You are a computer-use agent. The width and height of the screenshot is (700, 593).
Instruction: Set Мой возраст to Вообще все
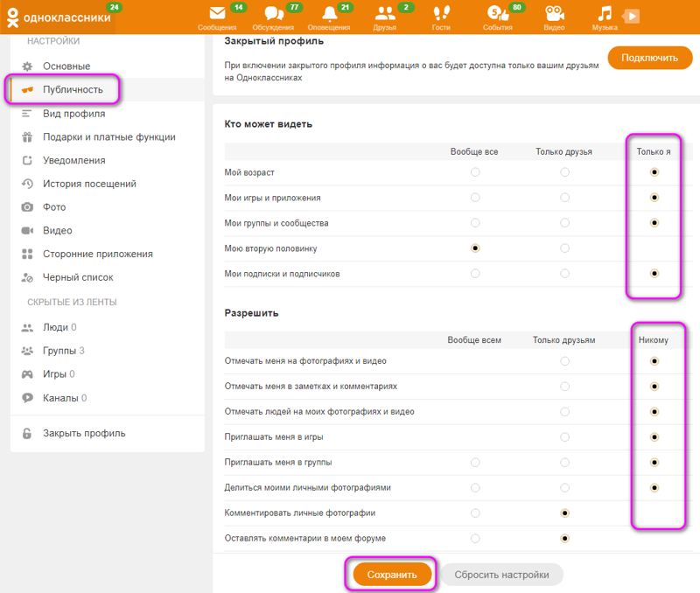tap(475, 172)
